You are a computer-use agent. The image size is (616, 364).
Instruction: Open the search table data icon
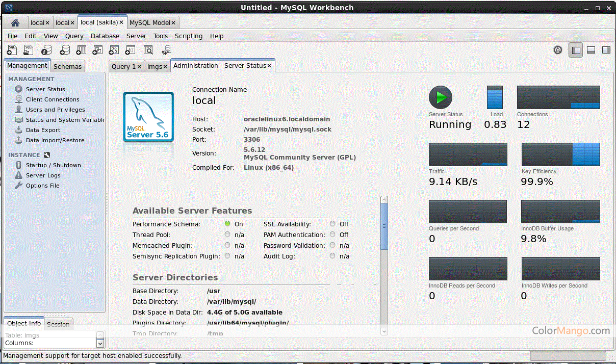click(148, 50)
